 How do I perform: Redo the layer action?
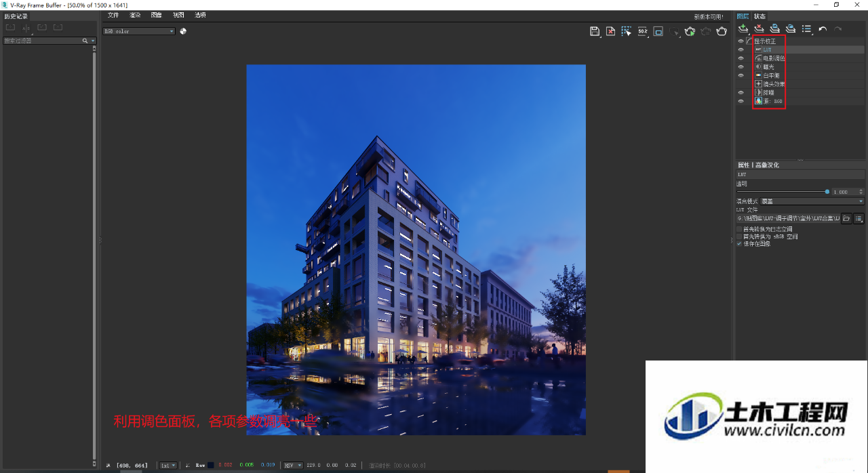[x=838, y=28]
